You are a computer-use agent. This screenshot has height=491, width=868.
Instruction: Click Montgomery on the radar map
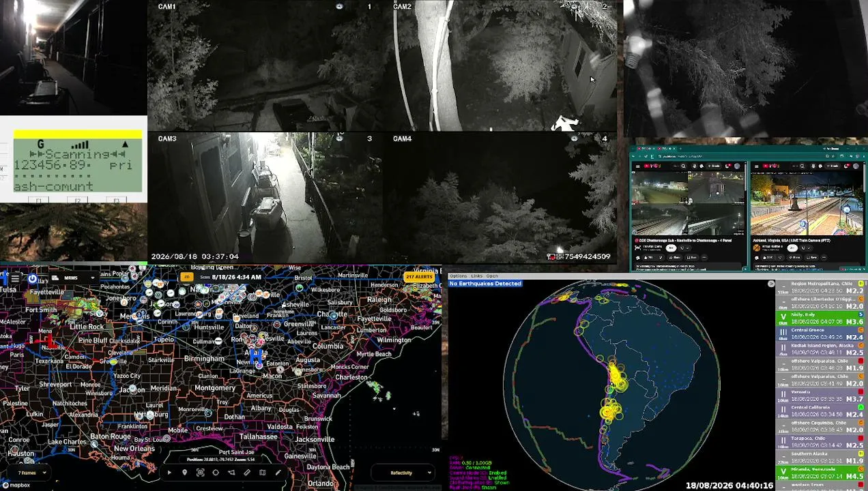[215, 387]
